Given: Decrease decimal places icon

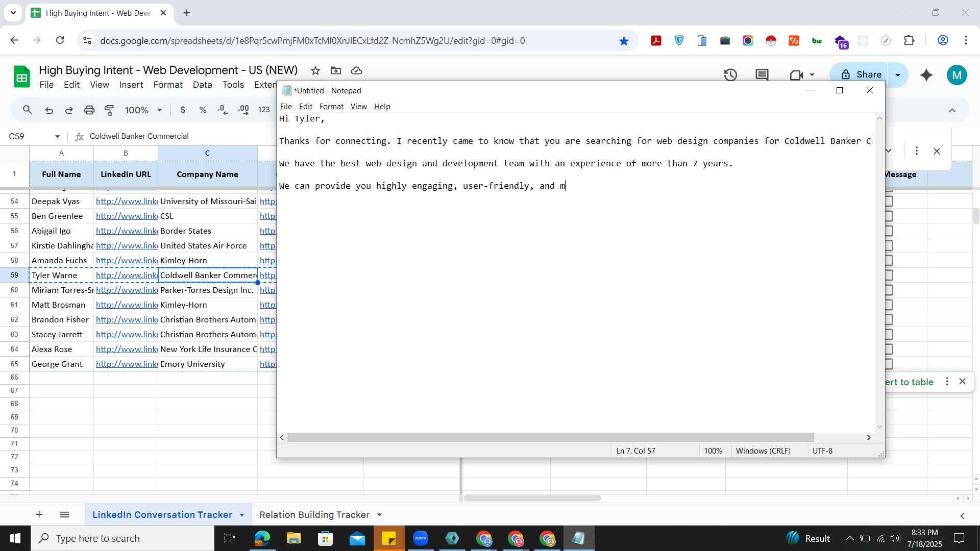Looking at the screenshot, I should point(223,110).
